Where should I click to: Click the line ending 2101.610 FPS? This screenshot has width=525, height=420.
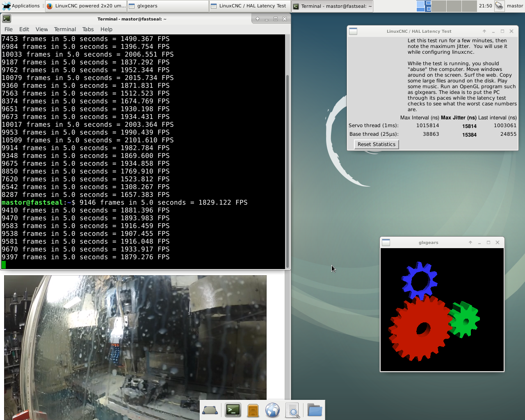[88, 140]
